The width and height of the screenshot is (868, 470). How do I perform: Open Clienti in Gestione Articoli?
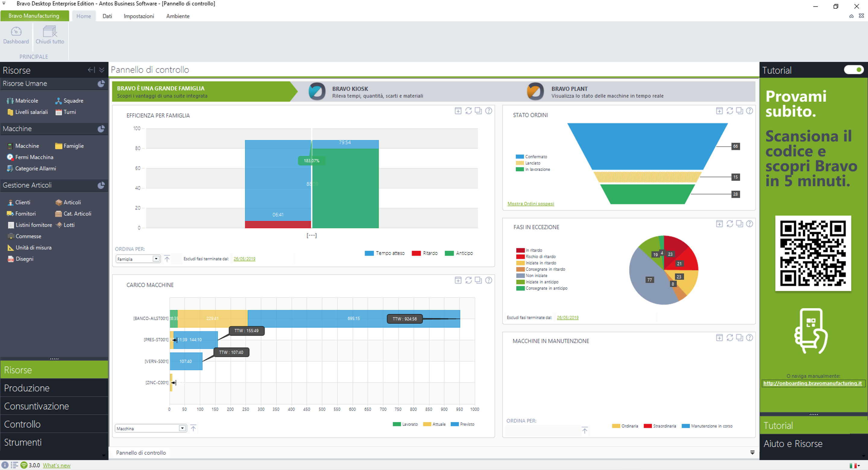[19, 202]
